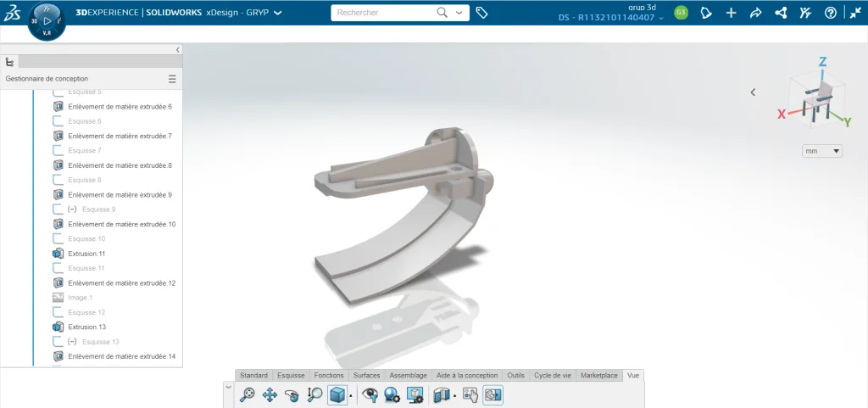Select the zoom area magnifier tool
The image size is (868, 408).
coord(314,394)
